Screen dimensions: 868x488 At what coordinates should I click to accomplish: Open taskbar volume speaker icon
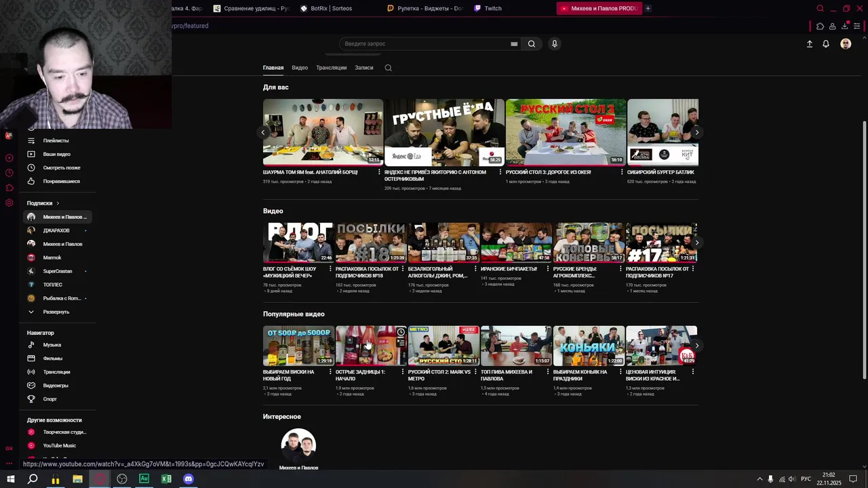coord(791,479)
